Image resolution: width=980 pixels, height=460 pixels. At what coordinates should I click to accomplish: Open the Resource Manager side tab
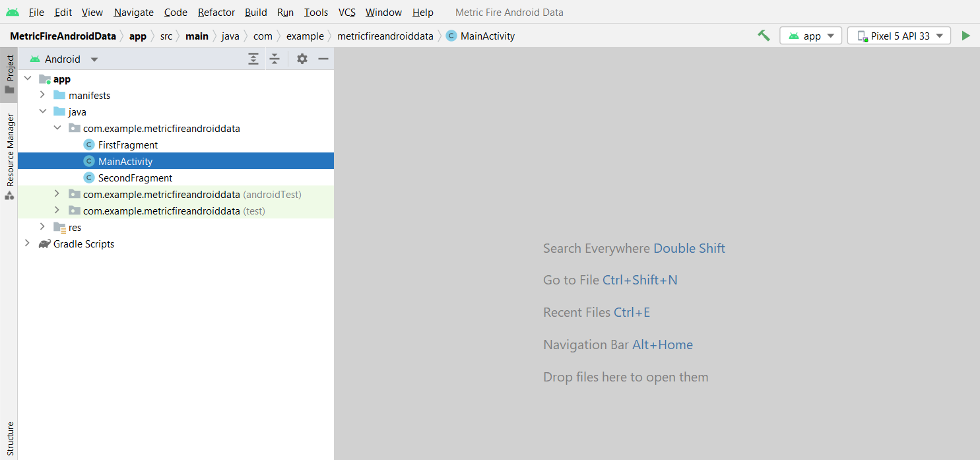click(x=9, y=157)
